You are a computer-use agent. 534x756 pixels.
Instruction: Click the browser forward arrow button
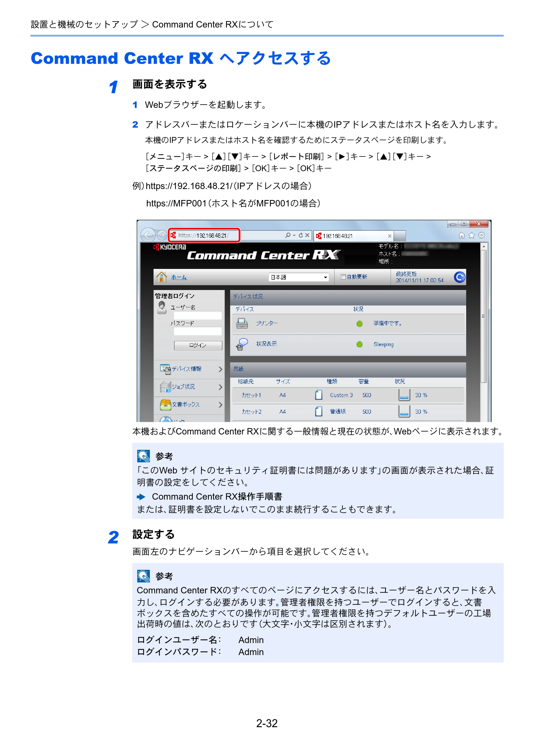(162, 235)
